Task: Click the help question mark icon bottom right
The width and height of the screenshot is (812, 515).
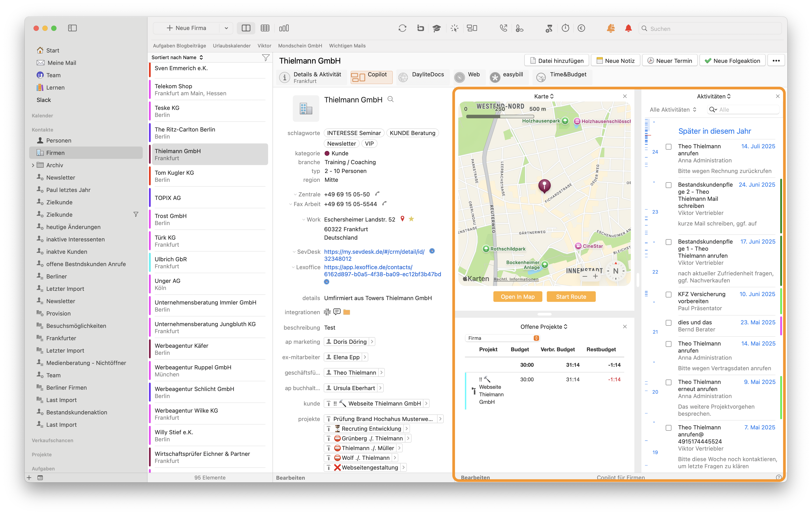Action: [779, 477]
